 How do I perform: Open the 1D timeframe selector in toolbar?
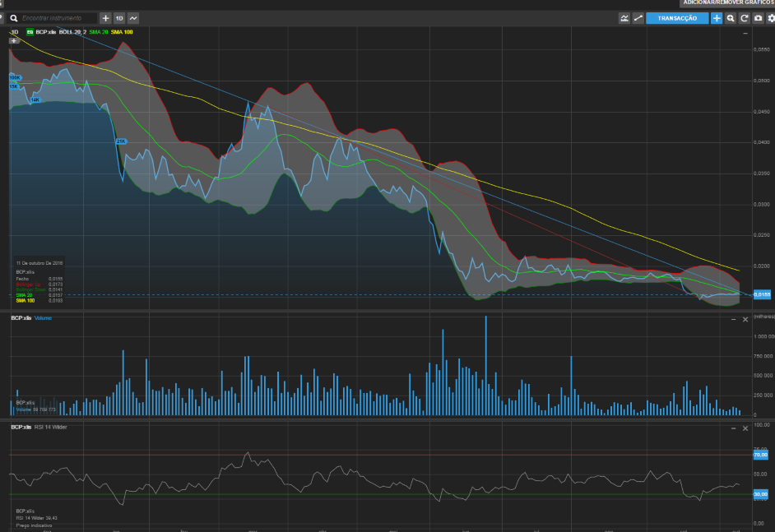(x=119, y=17)
